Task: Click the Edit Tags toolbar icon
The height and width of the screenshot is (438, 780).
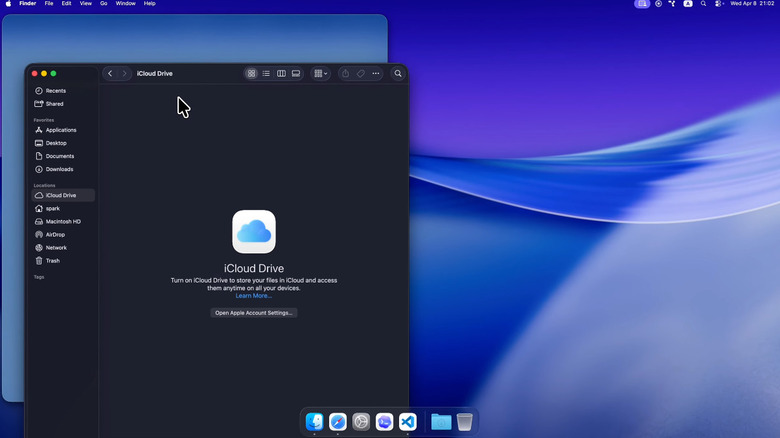Action: coord(361,74)
